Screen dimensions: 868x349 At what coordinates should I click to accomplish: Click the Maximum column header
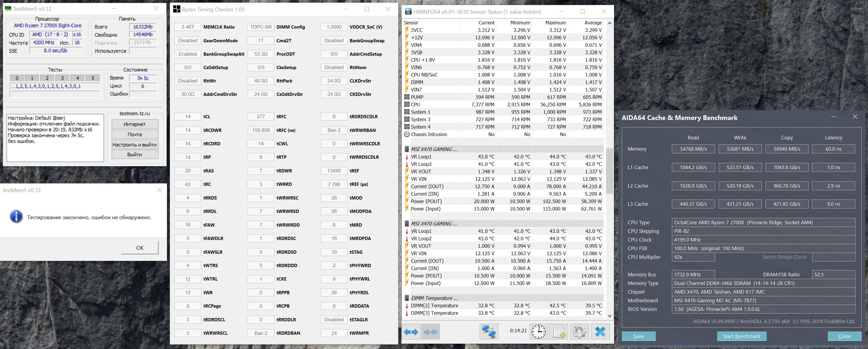(x=555, y=23)
